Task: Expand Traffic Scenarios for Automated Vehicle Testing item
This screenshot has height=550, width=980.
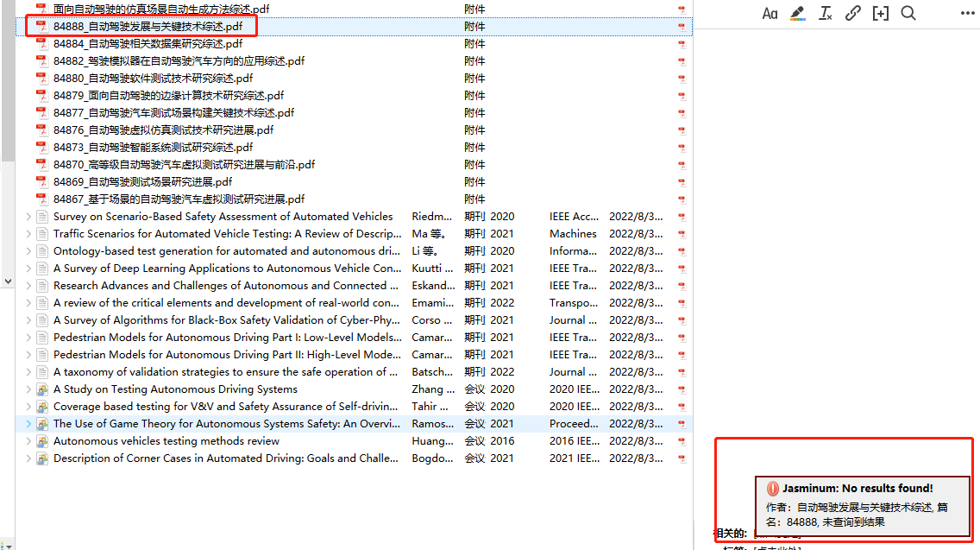Action: click(x=28, y=234)
